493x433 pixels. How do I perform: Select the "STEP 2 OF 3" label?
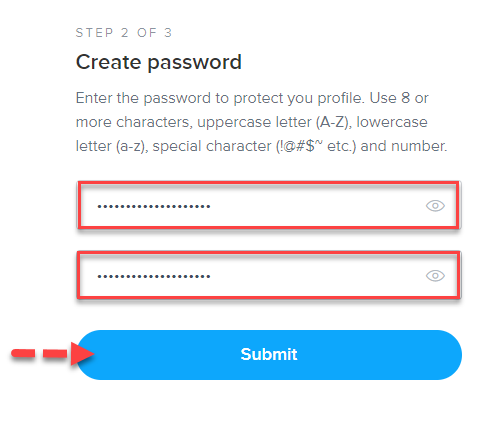tap(124, 33)
